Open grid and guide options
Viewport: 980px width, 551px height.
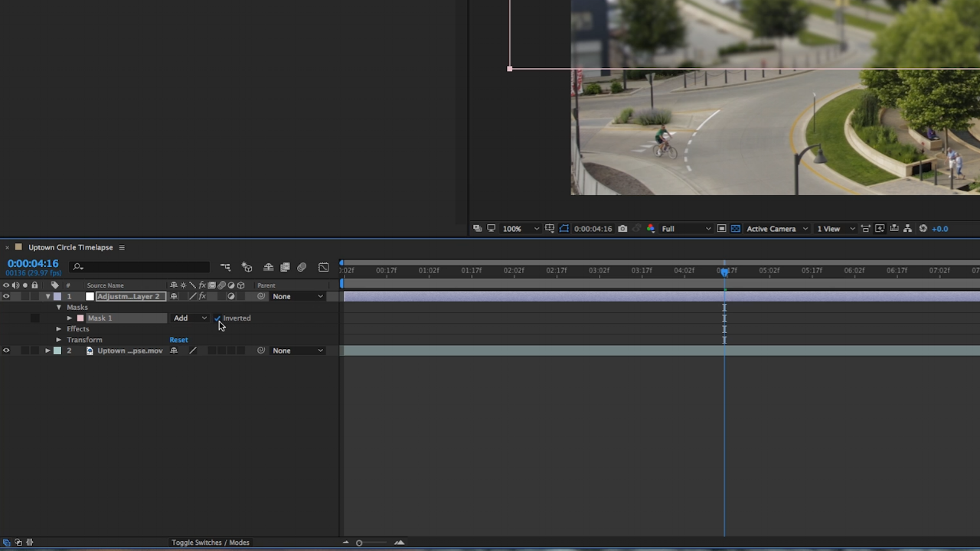pos(549,229)
